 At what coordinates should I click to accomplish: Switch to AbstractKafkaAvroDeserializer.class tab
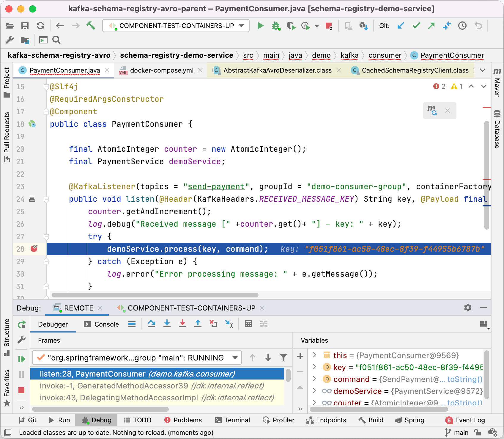click(x=278, y=70)
